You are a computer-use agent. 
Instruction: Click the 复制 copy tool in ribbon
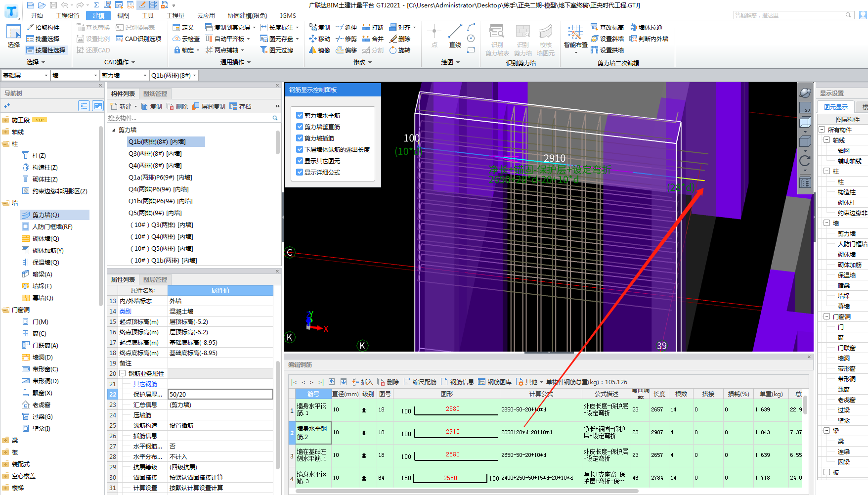pos(320,27)
